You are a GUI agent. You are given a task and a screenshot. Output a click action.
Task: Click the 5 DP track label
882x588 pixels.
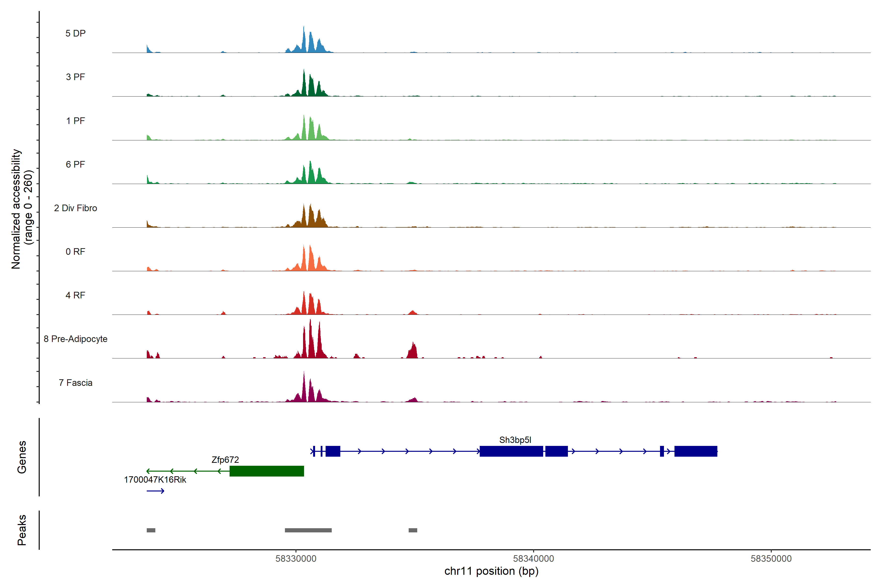[x=75, y=33]
